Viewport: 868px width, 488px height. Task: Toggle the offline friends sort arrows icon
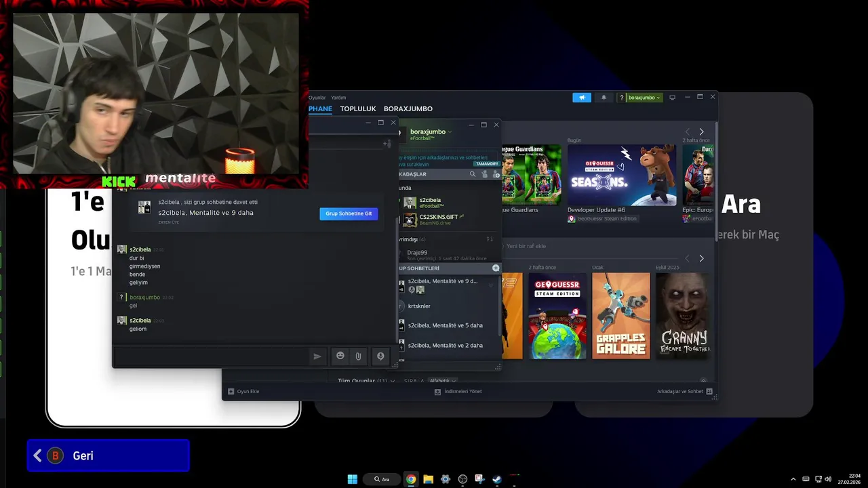pyautogui.click(x=490, y=239)
